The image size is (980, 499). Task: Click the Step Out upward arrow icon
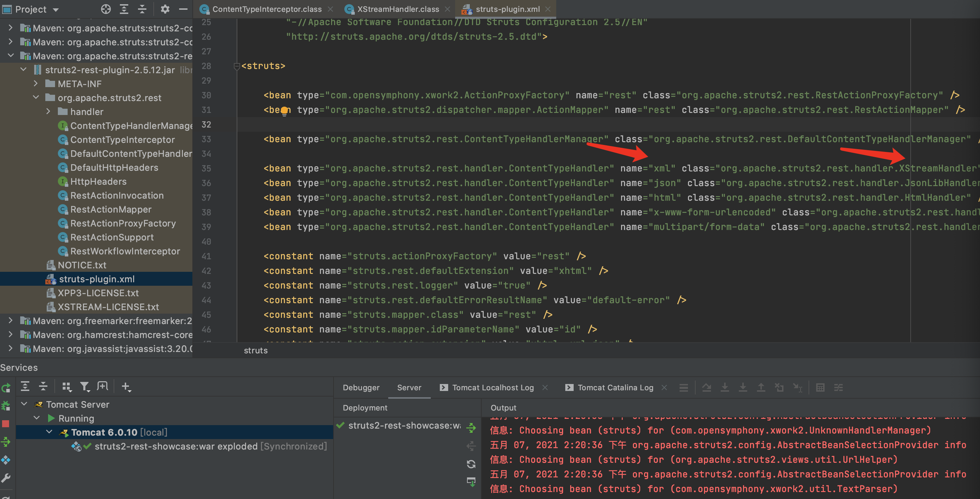coord(761,387)
